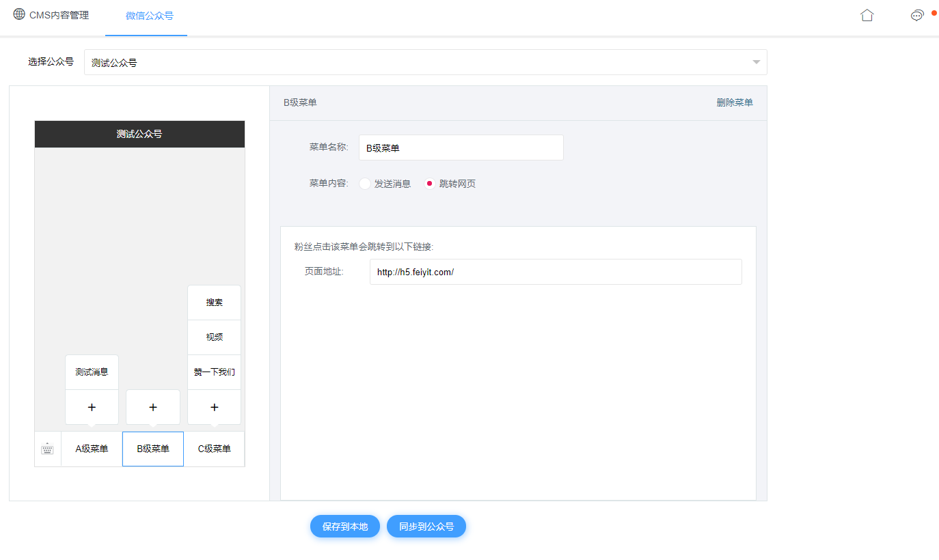Open the 搜索 submenu item
Viewport: 939px width, 560px height.
click(215, 303)
